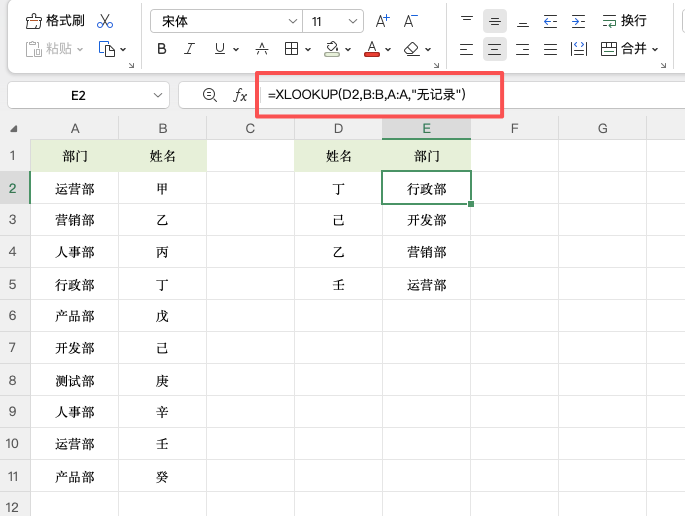
Task: Click the Select All corner triangle
Action: coord(14,128)
